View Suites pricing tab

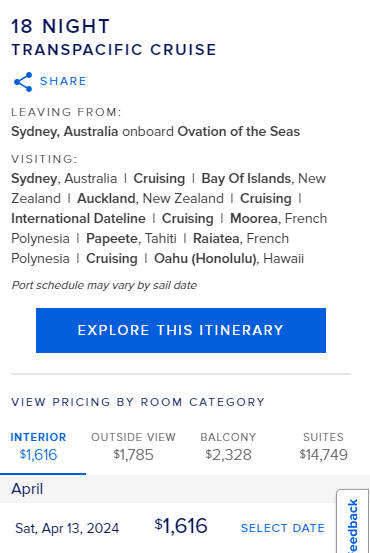click(x=323, y=446)
